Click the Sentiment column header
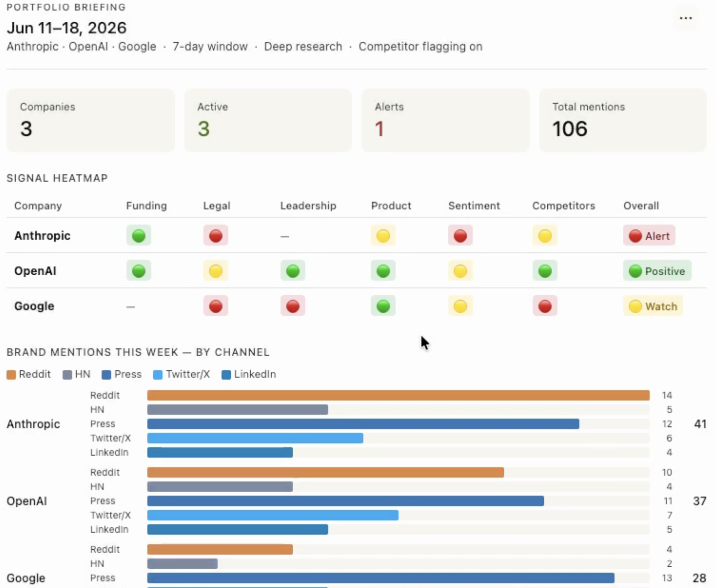Viewport: 716px width, 588px height. coord(474,206)
